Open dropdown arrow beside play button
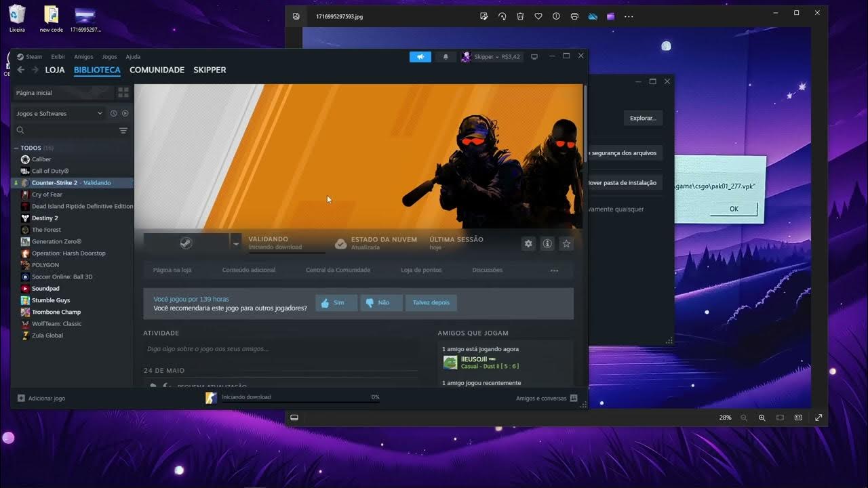 point(236,243)
